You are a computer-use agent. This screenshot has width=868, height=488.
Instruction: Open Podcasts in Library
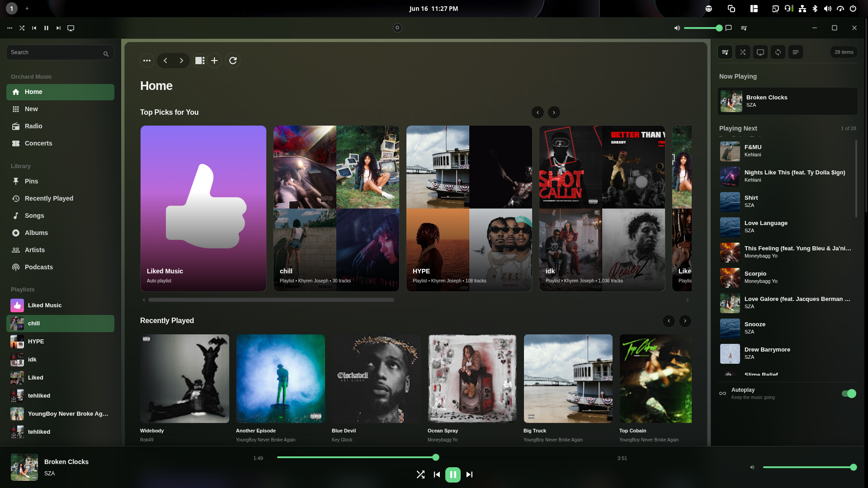click(60, 267)
